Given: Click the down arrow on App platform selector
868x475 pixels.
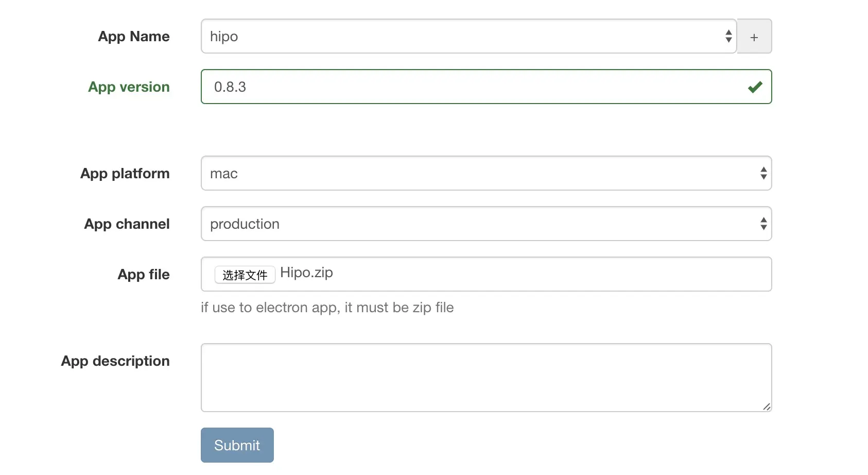Looking at the screenshot, I should point(763,177).
